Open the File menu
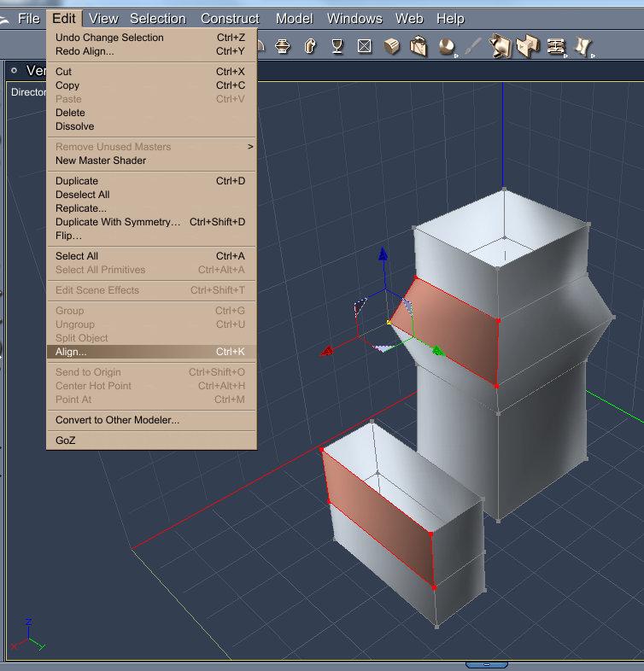The height and width of the screenshot is (671, 644). (29, 19)
